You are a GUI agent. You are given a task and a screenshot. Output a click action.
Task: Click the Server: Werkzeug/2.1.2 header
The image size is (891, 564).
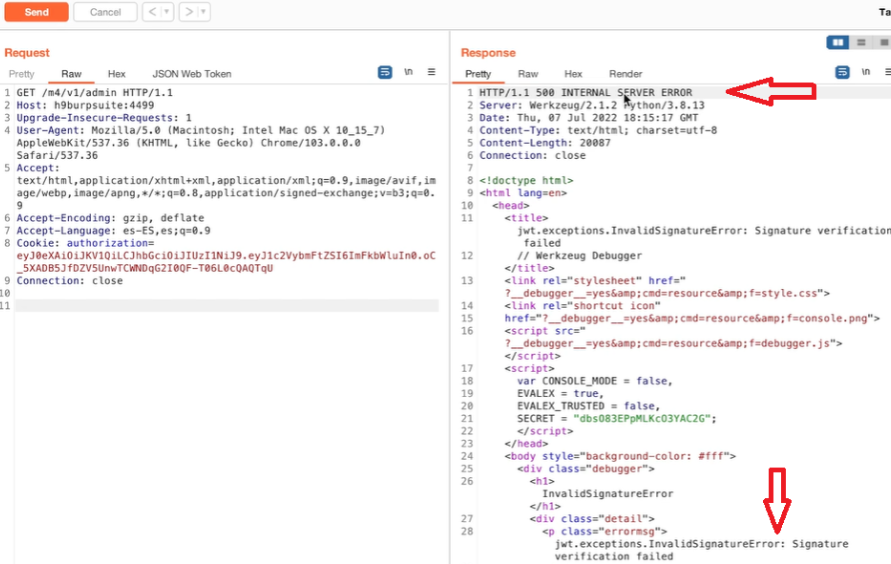click(592, 105)
